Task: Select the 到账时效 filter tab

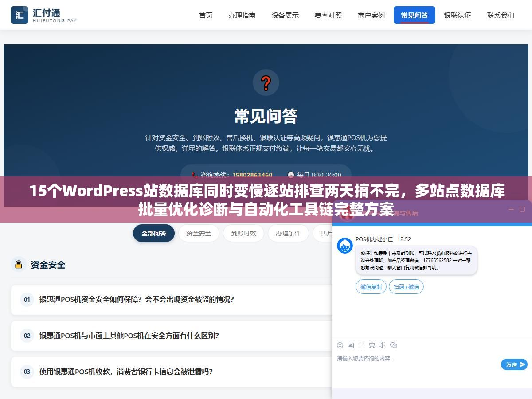Action: click(243, 233)
